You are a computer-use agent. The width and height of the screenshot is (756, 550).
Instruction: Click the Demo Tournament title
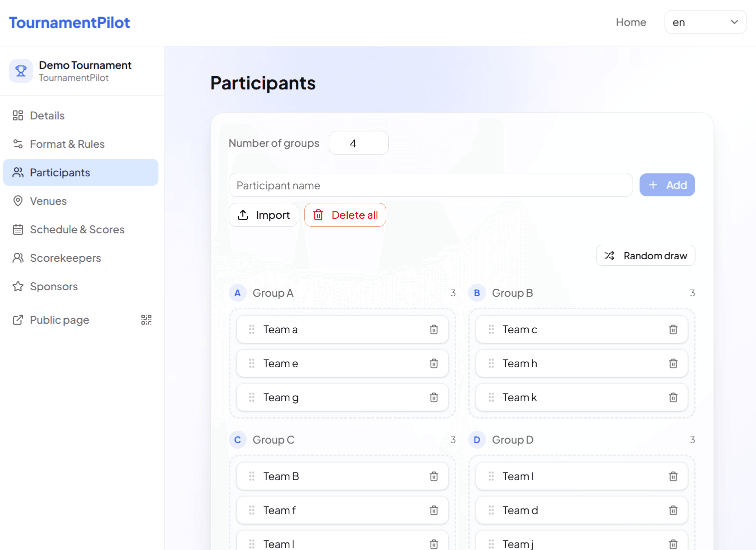(x=85, y=65)
